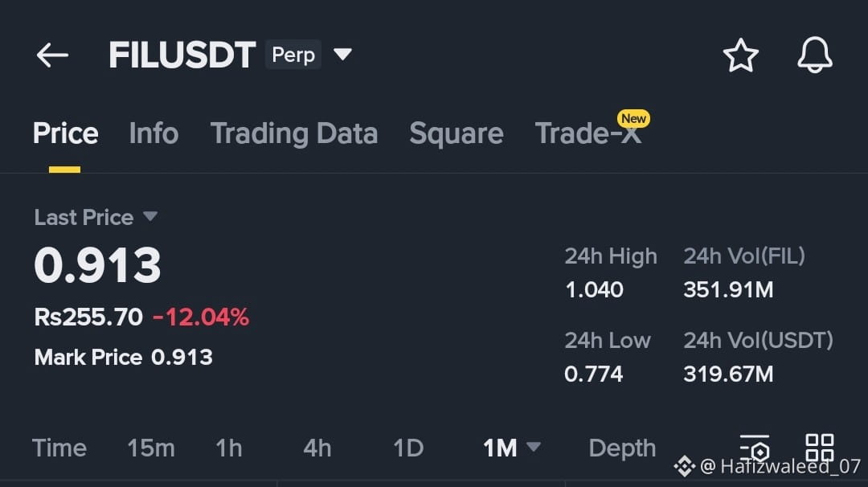Switch to the Info tab
This screenshot has height=487, width=868.
pos(154,133)
